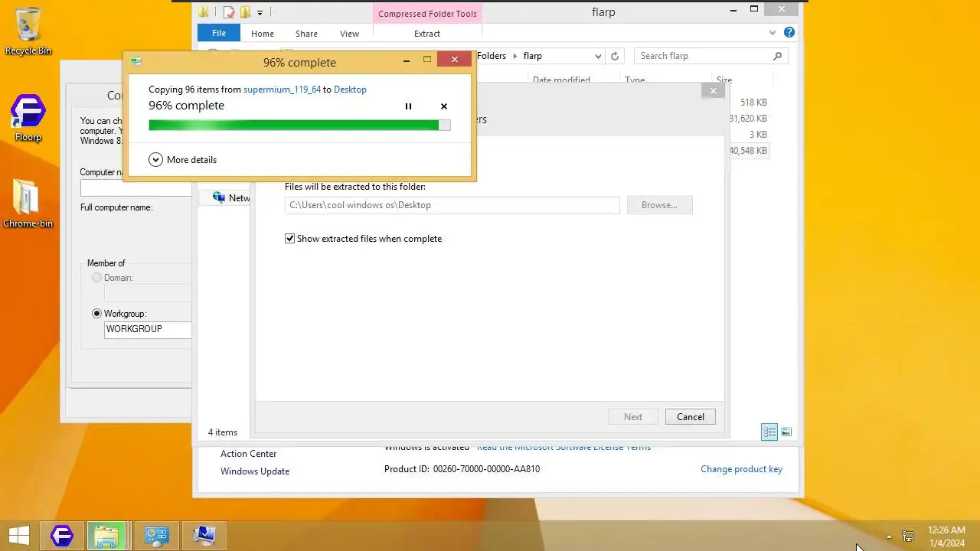Click the folder icon in flarp title bar

tap(204, 12)
